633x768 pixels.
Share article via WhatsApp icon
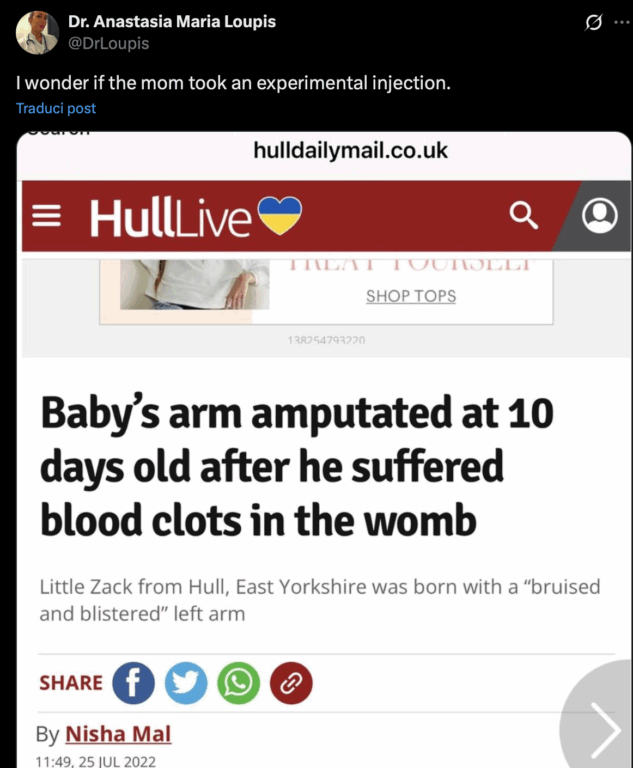click(239, 683)
